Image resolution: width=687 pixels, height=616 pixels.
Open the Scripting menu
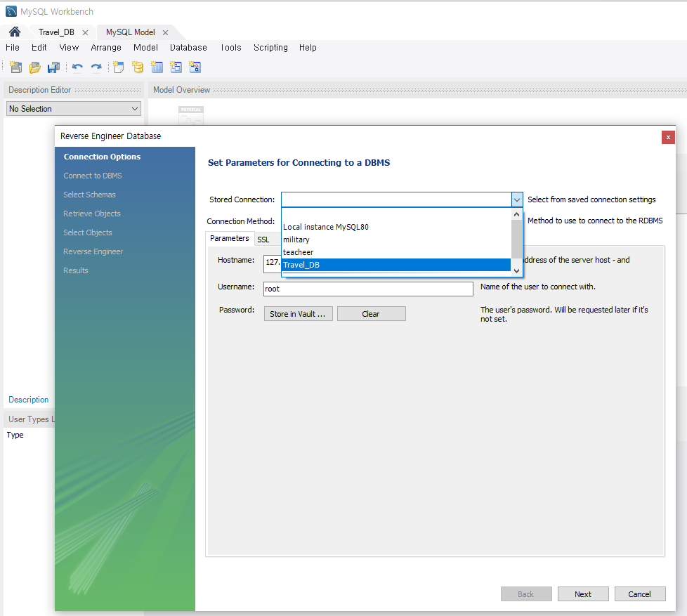270,47
